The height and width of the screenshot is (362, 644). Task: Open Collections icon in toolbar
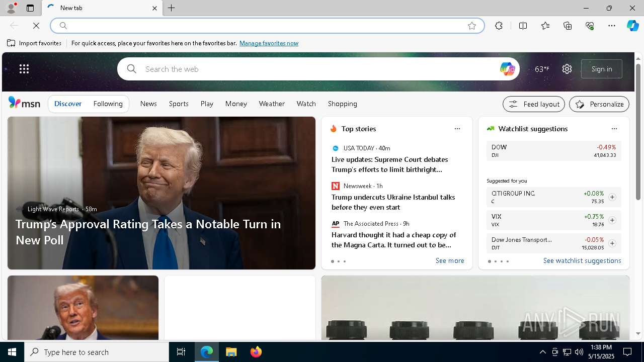568,26
